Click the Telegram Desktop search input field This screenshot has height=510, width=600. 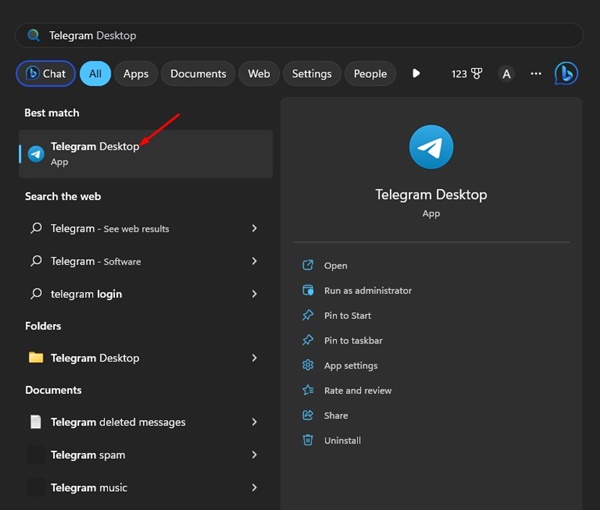coord(299,35)
